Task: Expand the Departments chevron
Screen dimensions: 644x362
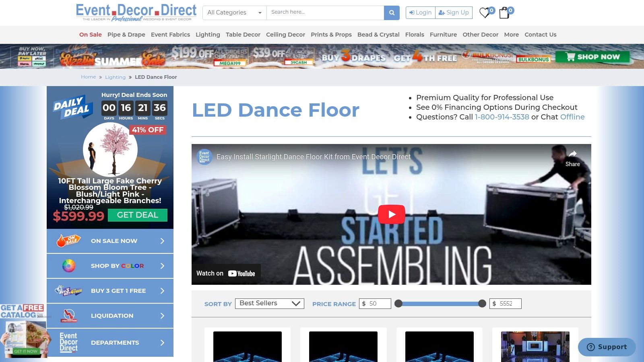Action: click(162, 343)
